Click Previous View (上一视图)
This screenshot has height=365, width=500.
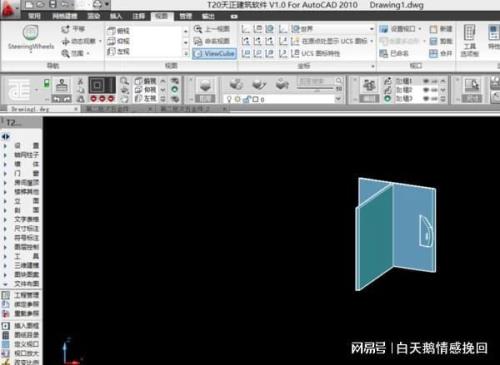click(x=212, y=29)
